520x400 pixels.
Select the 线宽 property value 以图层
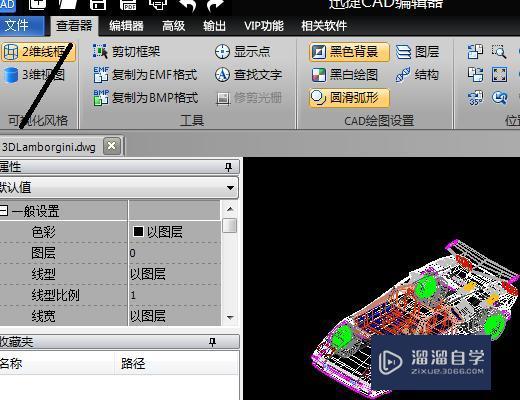174,316
